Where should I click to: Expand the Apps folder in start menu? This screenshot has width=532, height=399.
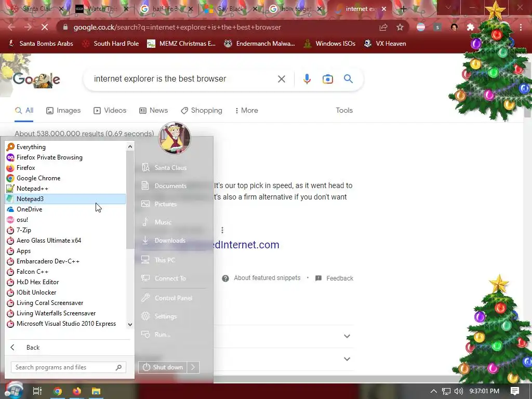point(65,251)
